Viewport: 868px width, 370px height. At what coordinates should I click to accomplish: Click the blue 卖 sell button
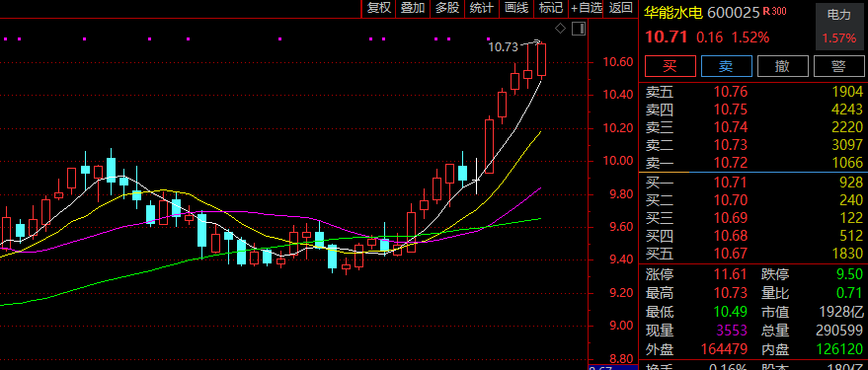click(x=726, y=66)
